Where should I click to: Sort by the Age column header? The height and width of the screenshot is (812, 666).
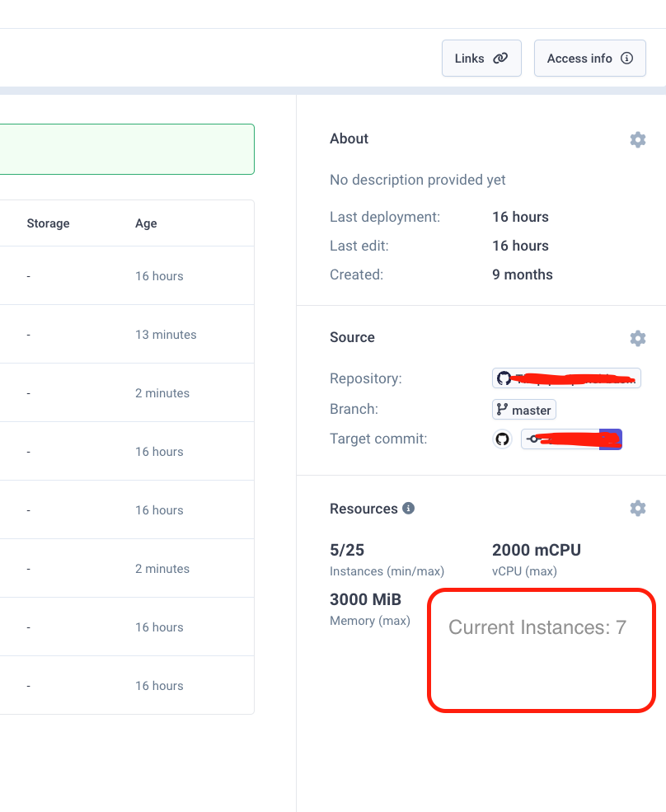pyautogui.click(x=146, y=223)
